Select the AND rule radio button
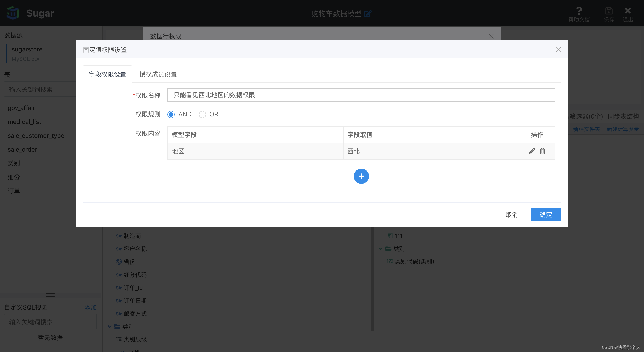644x352 pixels. click(171, 114)
